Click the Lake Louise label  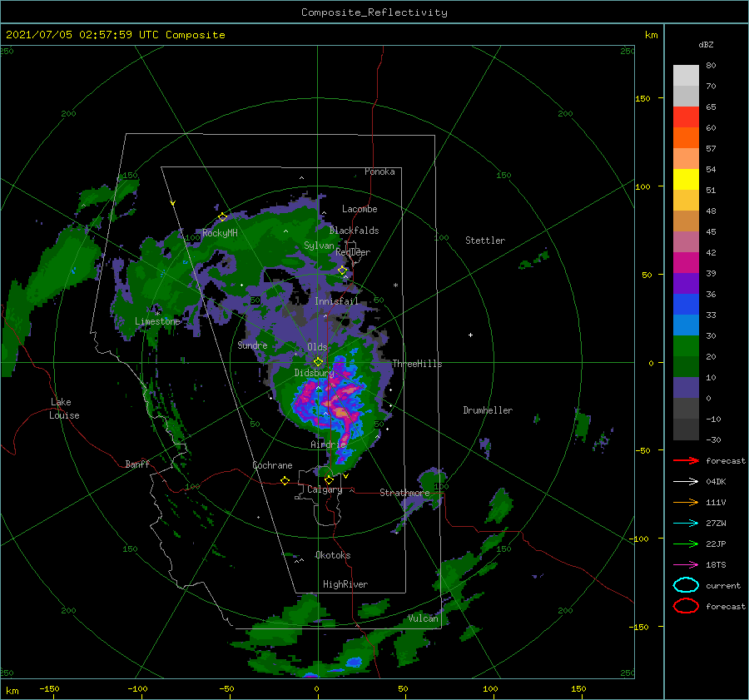(64, 409)
